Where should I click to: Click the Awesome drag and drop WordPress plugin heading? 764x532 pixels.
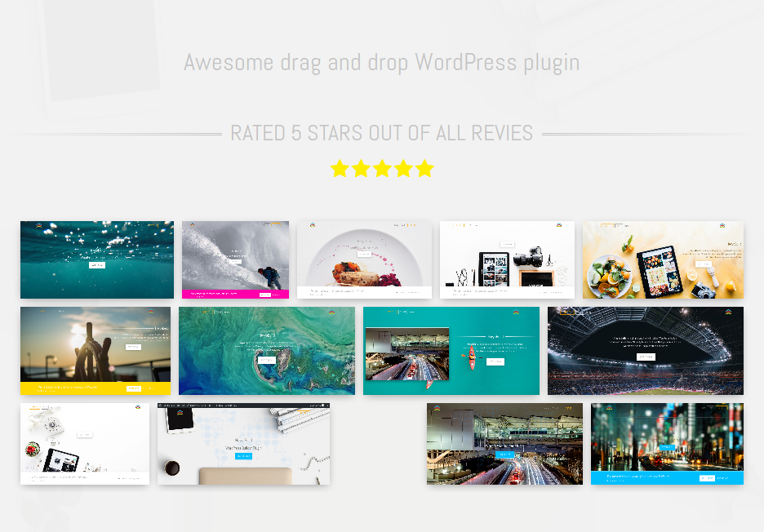click(382, 62)
